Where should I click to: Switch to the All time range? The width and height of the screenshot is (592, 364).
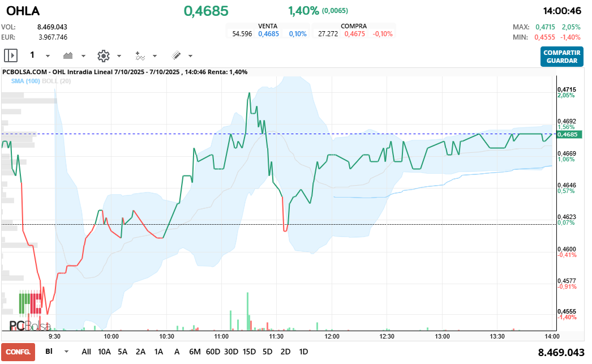point(86,352)
